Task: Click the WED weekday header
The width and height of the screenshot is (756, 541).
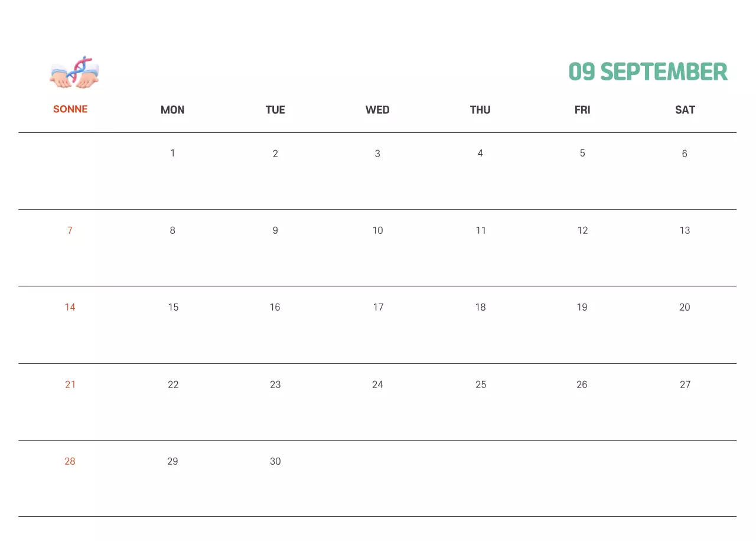Action: click(x=377, y=110)
